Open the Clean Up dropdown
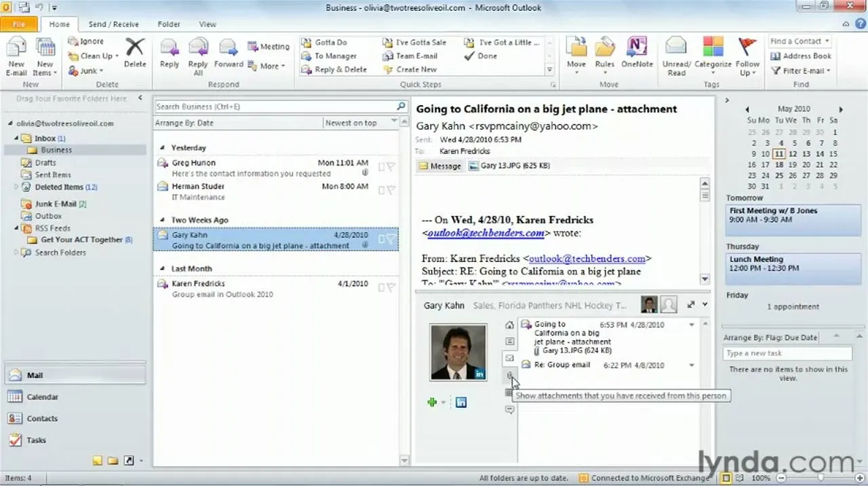Image resolution: width=868 pixels, height=486 pixels. (93, 56)
